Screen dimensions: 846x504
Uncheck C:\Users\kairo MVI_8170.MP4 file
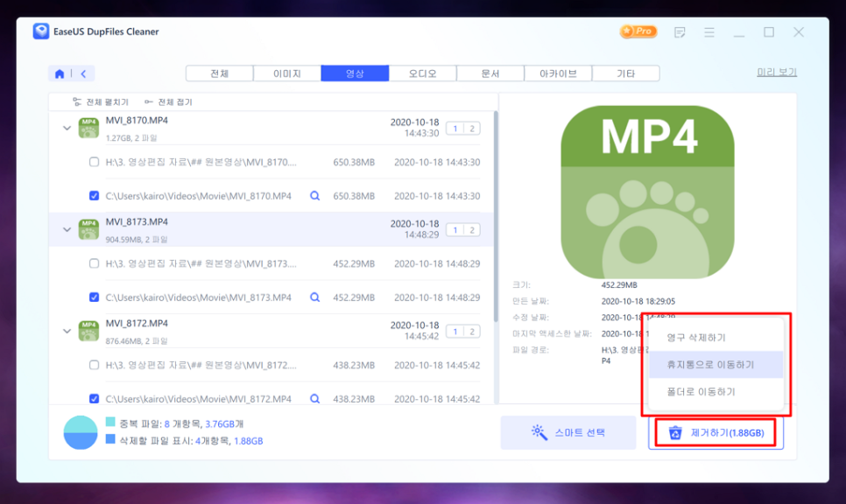94,196
